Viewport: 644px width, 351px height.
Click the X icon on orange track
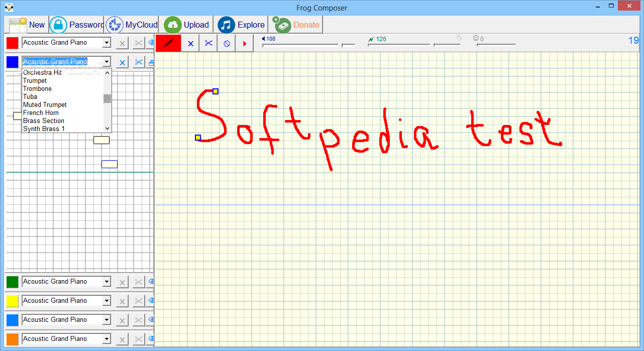(122, 339)
